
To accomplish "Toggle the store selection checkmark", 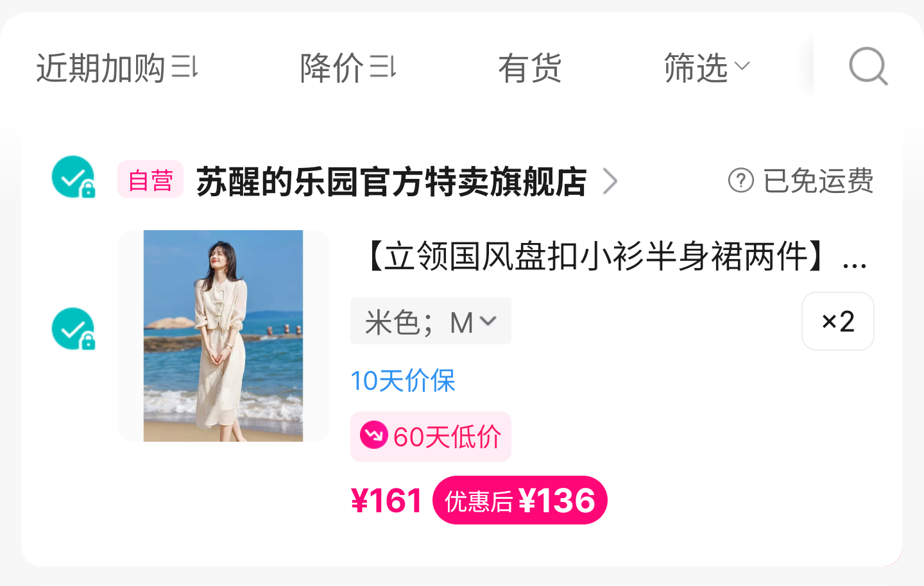I will (x=73, y=177).
